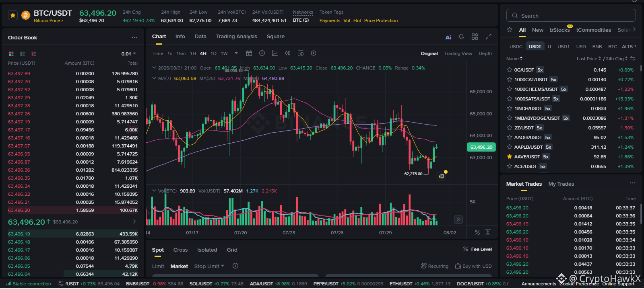Switch chart to Trading View mode
Screen dimensions: 644x289
click(458, 53)
